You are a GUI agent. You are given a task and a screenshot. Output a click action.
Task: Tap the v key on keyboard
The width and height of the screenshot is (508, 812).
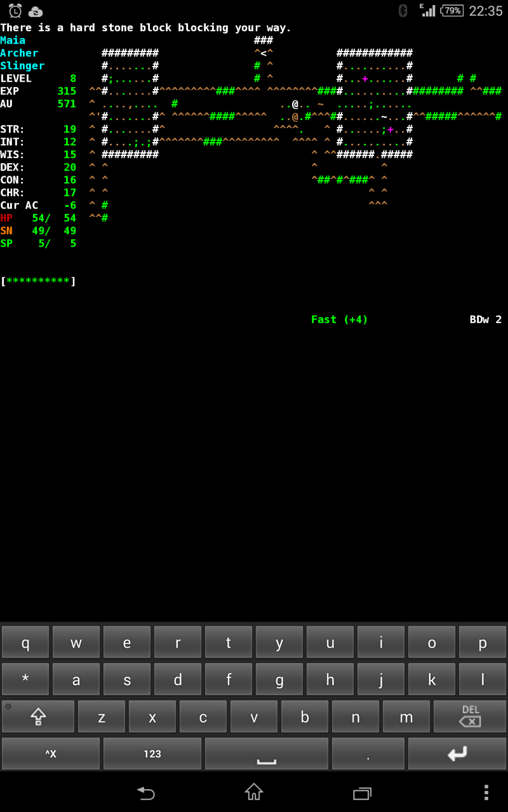point(254,717)
